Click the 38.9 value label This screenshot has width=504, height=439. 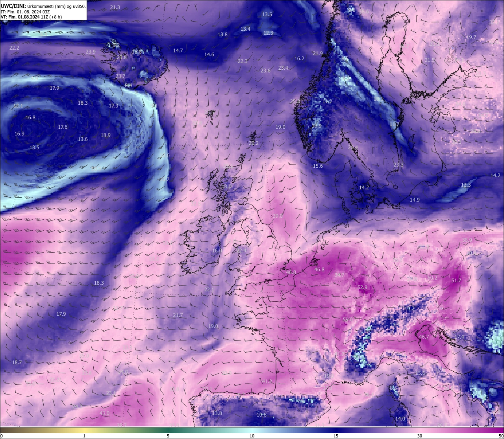[x=467, y=240]
